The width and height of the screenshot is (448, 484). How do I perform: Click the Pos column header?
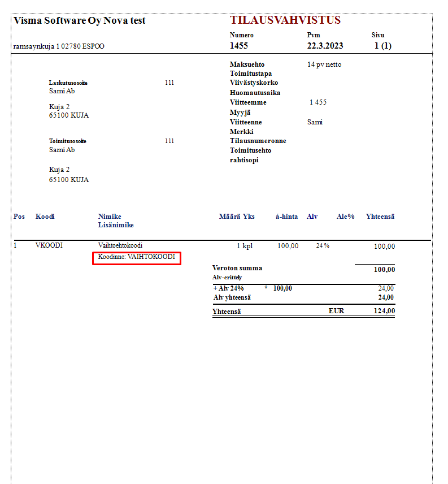(19, 217)
